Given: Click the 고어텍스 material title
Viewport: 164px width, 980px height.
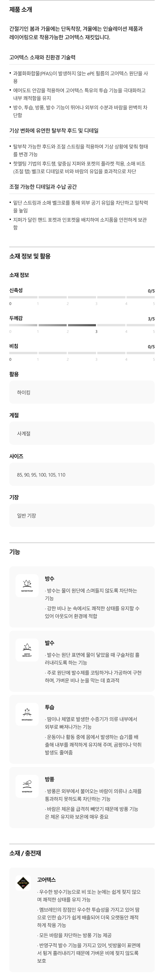Looking at the screenshot, I should point(46,880).
